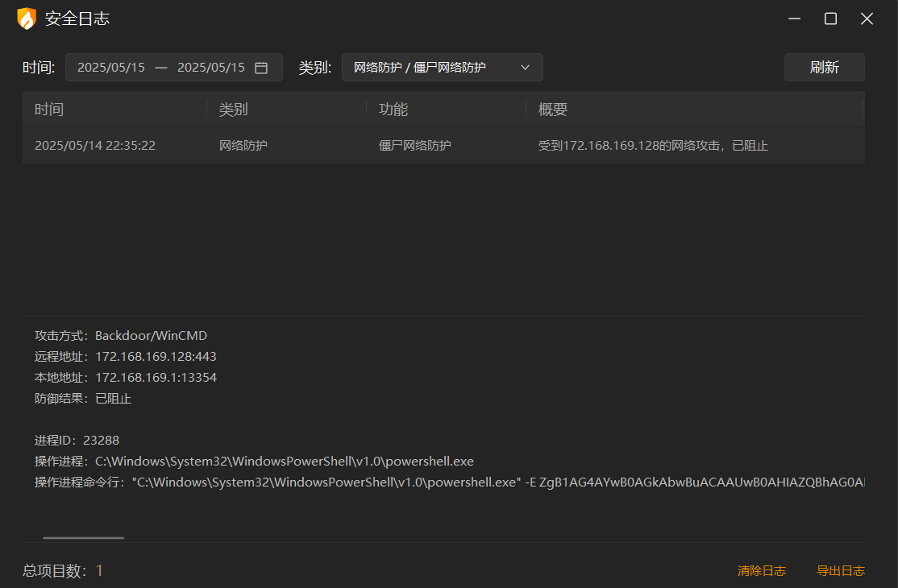Click the Huorong flame shield logo

point(27,19)
